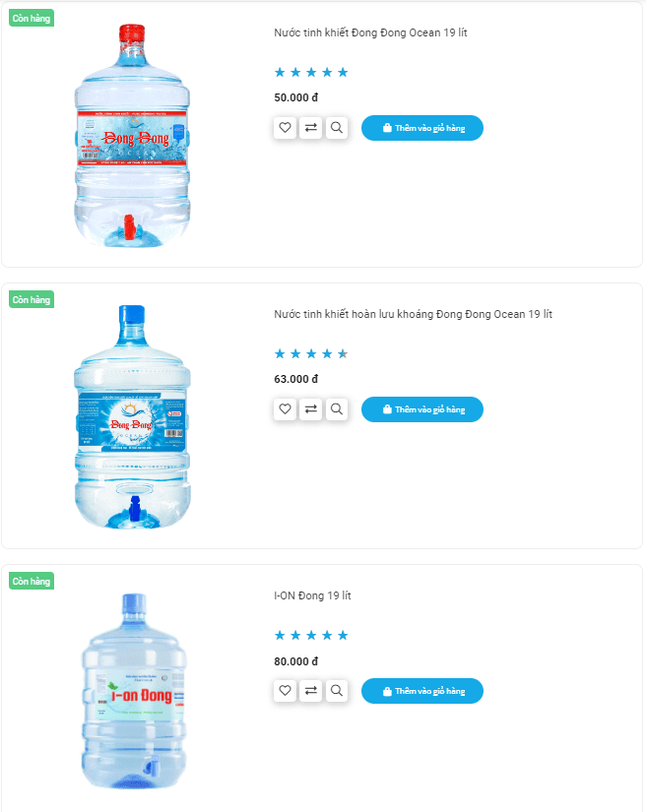Add 50.000 đ Đong Đong Ocean to cart
Screen dimensions: 646x812
[422, 128]
